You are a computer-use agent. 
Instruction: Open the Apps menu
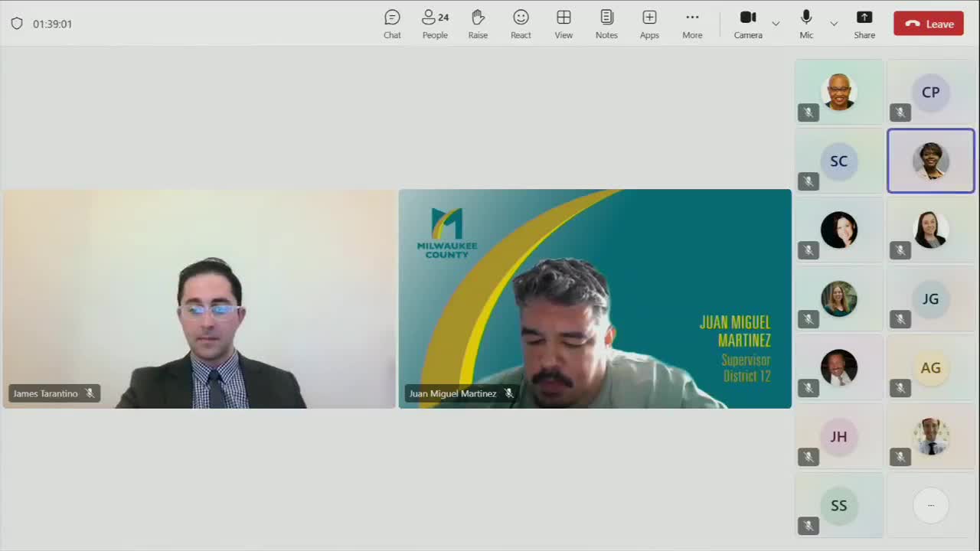[x=649, y=24]
